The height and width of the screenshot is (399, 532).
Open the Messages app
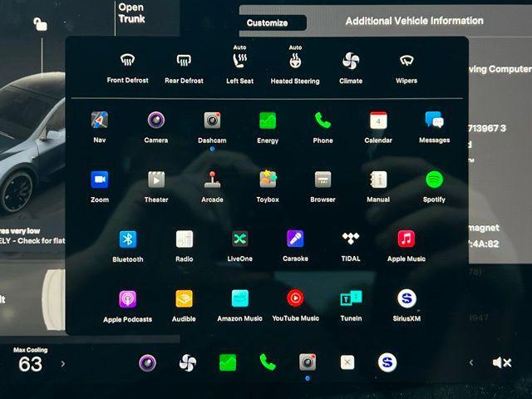[x=434, y=120]
